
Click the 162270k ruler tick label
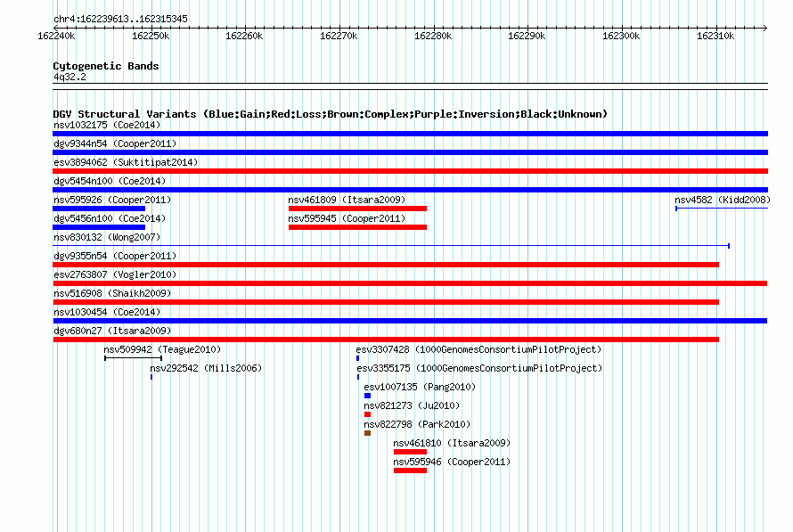[339, 36]
